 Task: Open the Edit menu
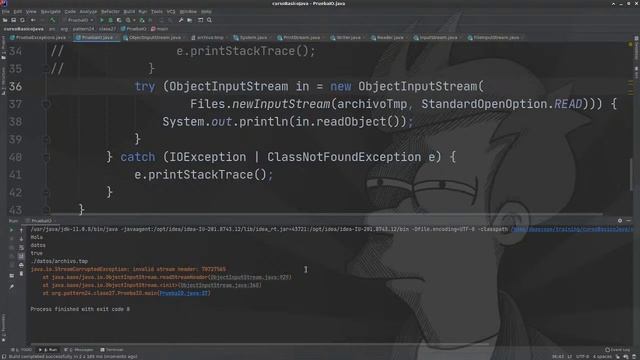click(18, 12)
